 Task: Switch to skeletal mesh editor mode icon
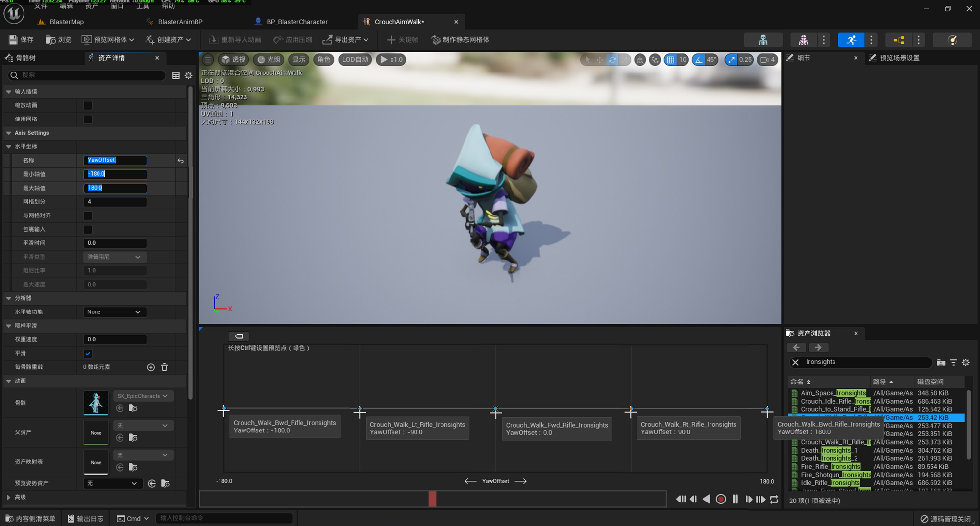tap(804, 40)
